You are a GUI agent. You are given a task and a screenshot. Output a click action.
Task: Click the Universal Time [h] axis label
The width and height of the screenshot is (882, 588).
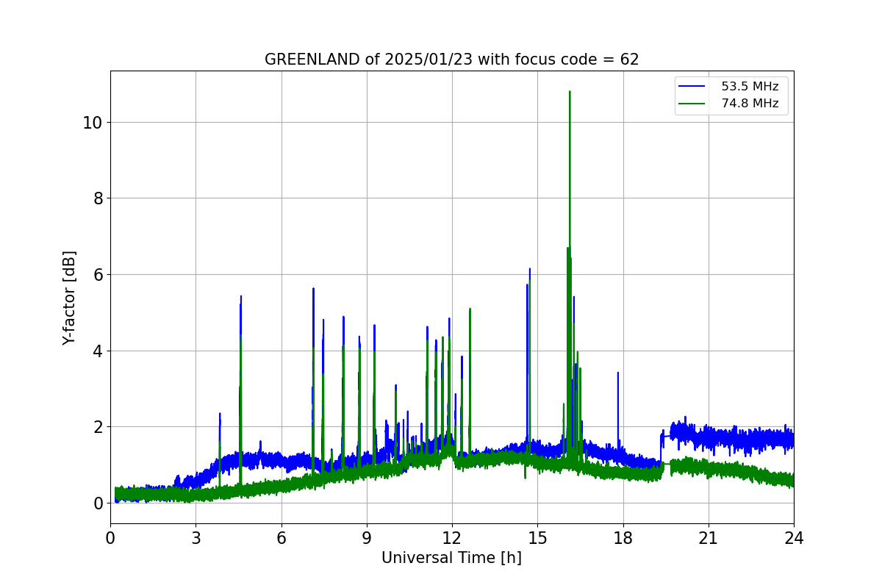pyautogui.click(x=451, y=558)
